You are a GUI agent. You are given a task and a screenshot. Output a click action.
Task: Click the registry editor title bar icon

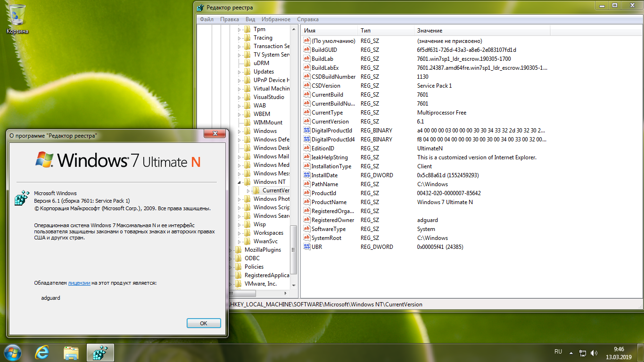point(200,8)
